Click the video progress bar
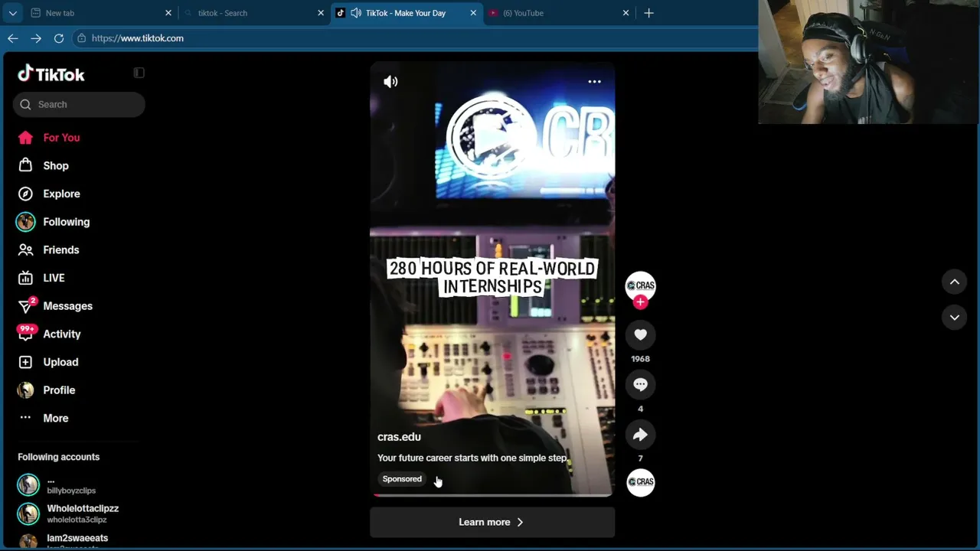980x551 pixels. (492, 495)
